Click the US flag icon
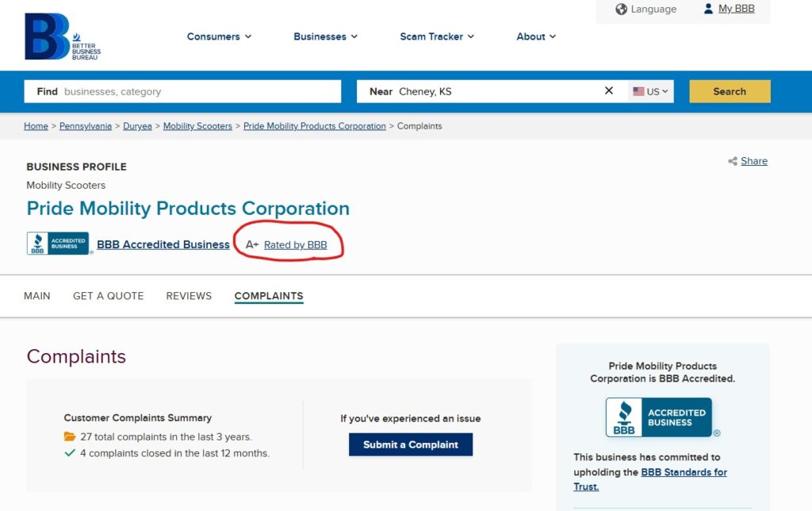Image resolution: width=812 pixels, height=511 pixels. [x=638, y=91]
